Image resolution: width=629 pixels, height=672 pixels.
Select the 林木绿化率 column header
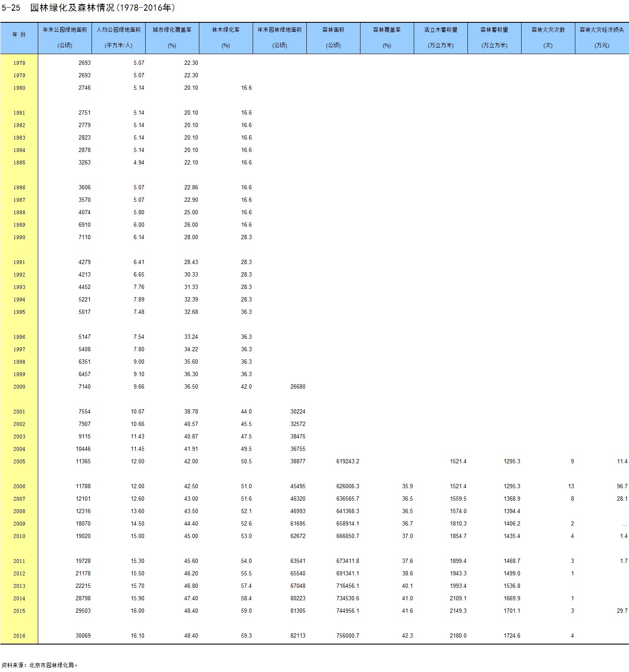tap(226, 37)
